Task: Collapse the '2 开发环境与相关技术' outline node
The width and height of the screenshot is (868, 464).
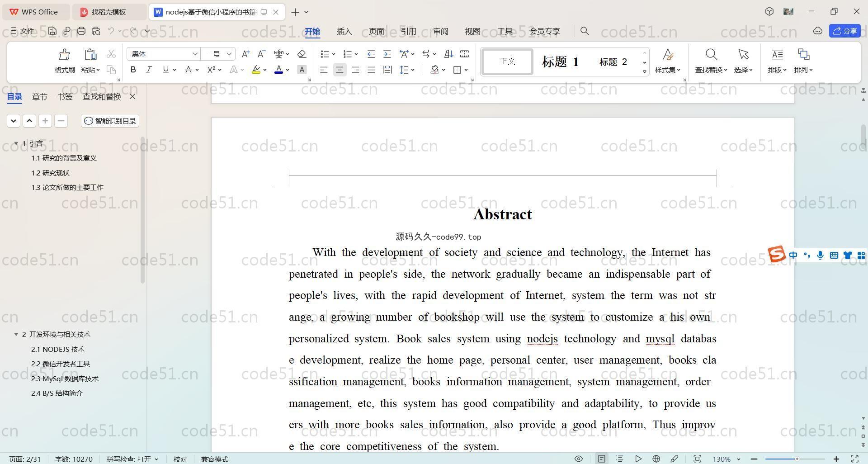Action: (x=16, y=334)
